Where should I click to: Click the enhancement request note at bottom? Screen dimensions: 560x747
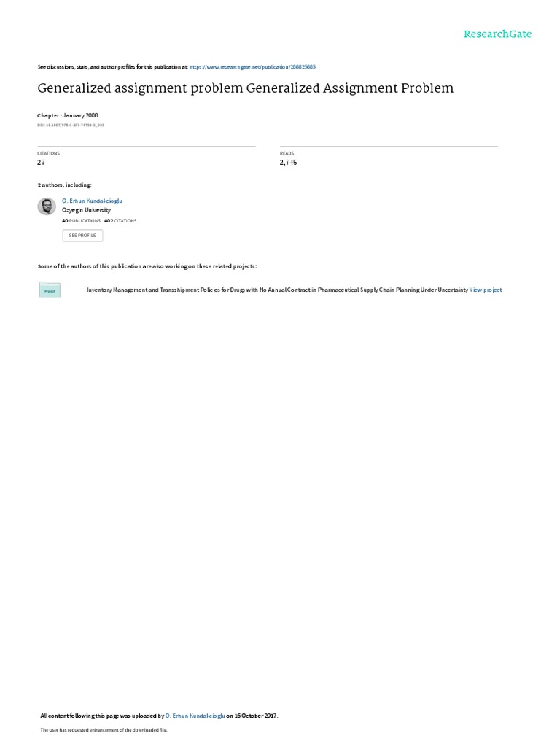point(104,729)
